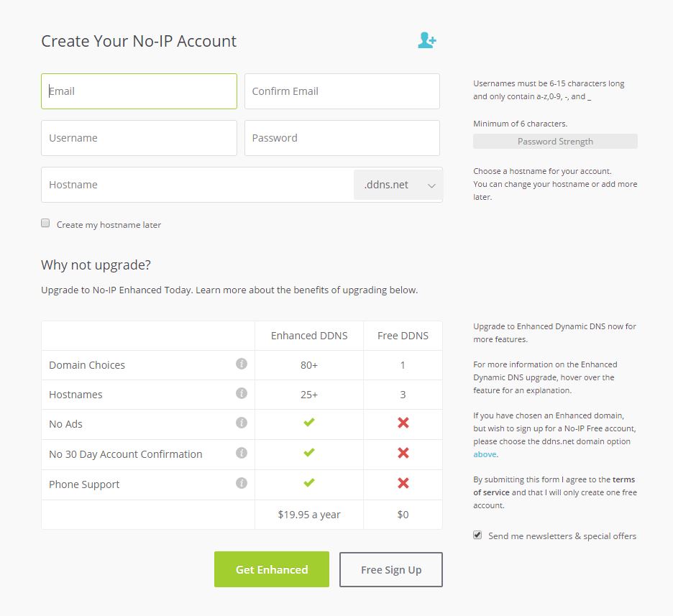Click red X in Phone Support row
The height and width of the screenshot is (616, 673).
pos(403,483)
